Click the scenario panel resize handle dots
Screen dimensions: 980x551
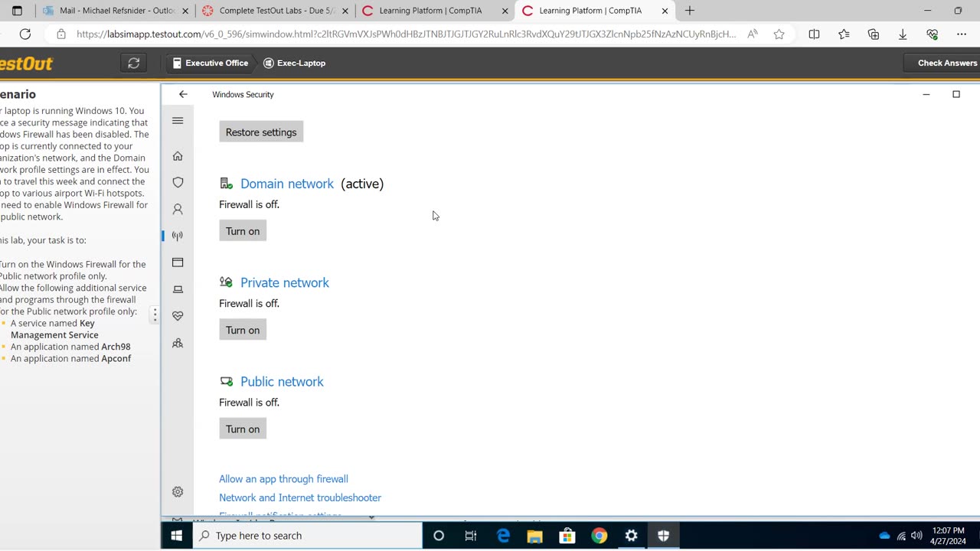coord(155,315)
